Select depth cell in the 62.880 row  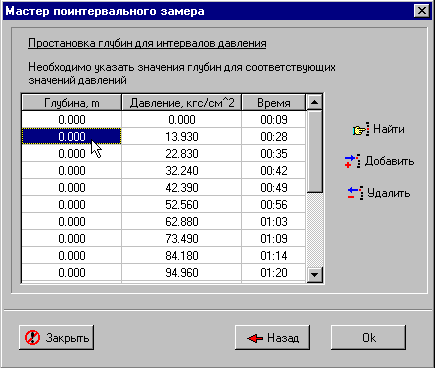(x=72, y=222)
